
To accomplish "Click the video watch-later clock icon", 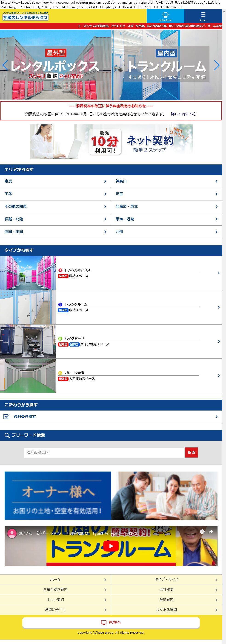I will 202,532.
